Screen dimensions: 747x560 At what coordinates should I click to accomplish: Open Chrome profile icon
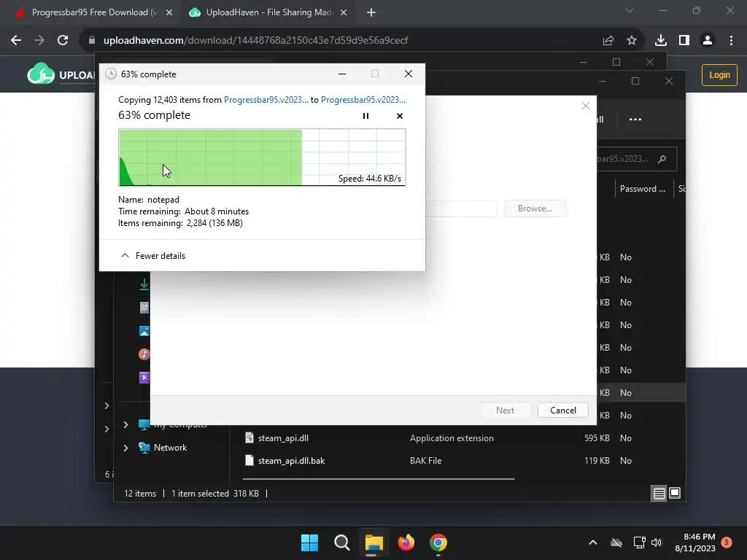708,41
